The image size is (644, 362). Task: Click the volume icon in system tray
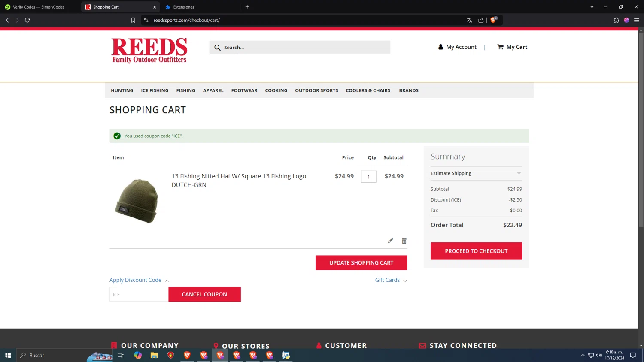click(599, 355)
